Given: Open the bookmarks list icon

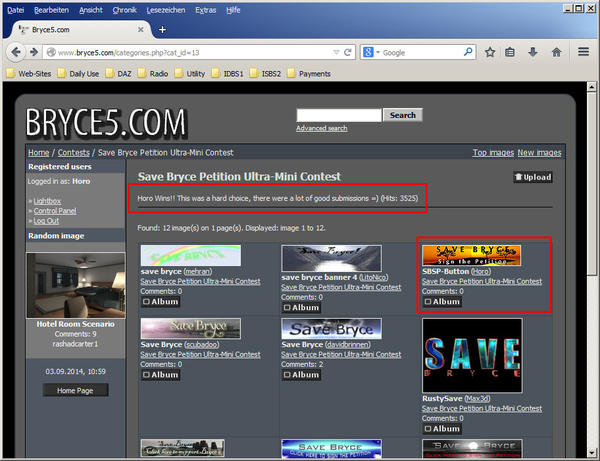Looking at the screenshot, I should point(510,52).
